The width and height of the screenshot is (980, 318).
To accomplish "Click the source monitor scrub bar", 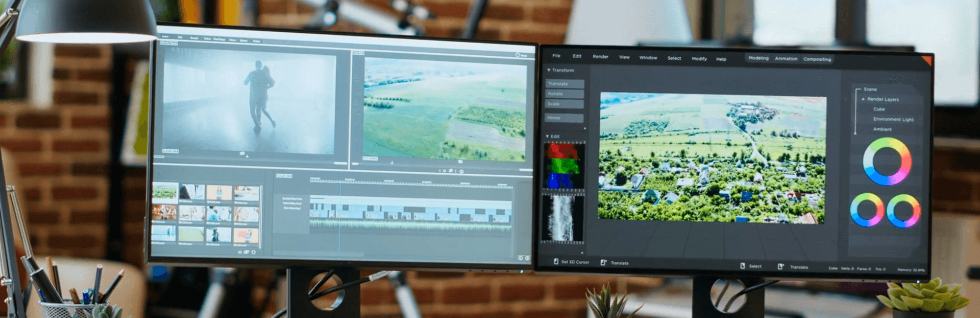I will (250, 159).
